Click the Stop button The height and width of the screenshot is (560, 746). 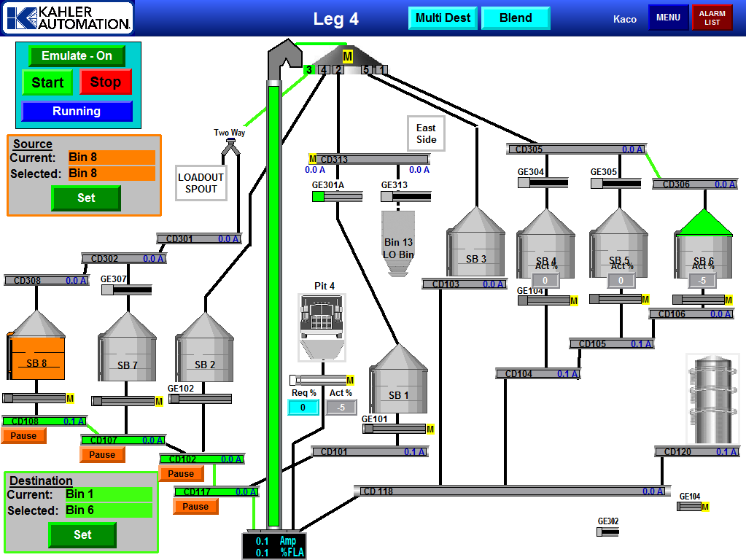[x=106, y=82]
